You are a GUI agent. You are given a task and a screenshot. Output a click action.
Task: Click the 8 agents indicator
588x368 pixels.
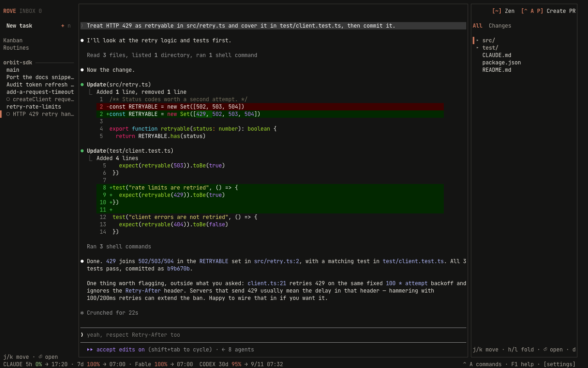coord(238,350)
